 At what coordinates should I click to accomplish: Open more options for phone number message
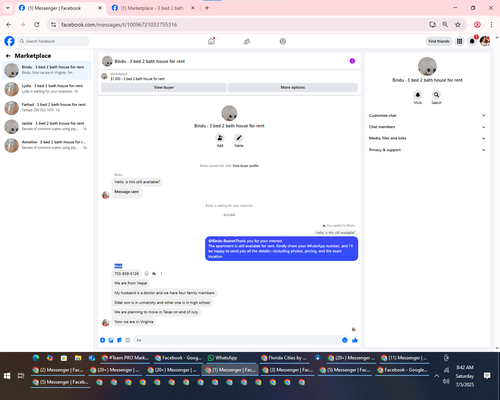click(161, 273)
